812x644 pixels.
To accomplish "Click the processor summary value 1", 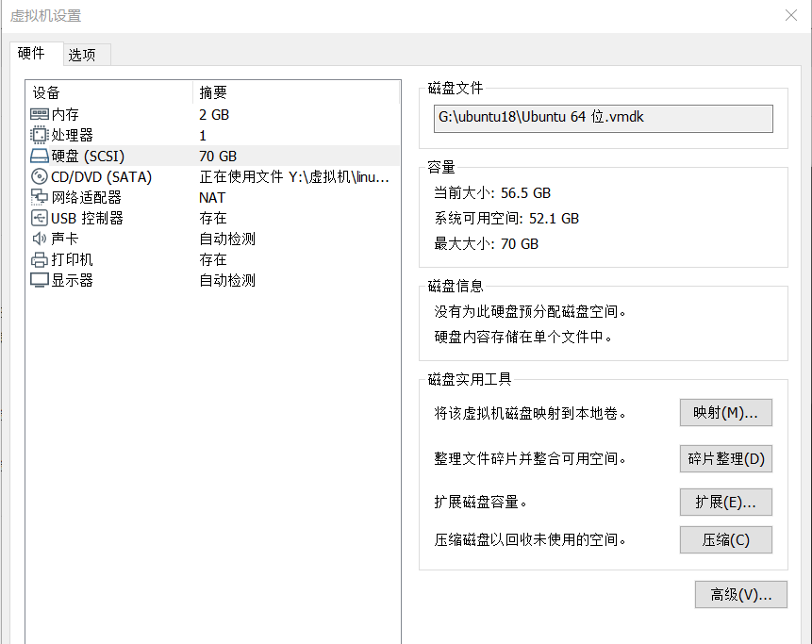I will point(203,136).
